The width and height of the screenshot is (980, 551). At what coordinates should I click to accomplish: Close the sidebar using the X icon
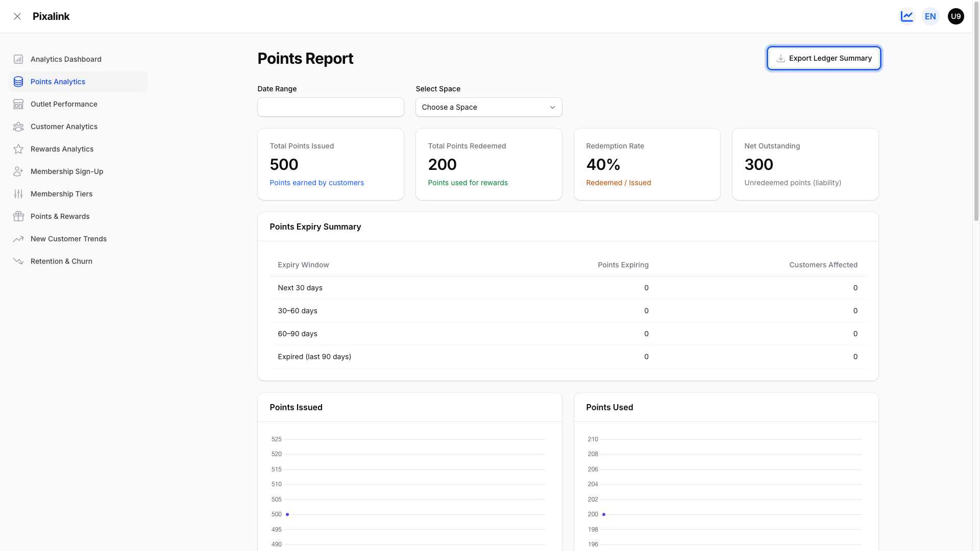click(x=17, y=16)
